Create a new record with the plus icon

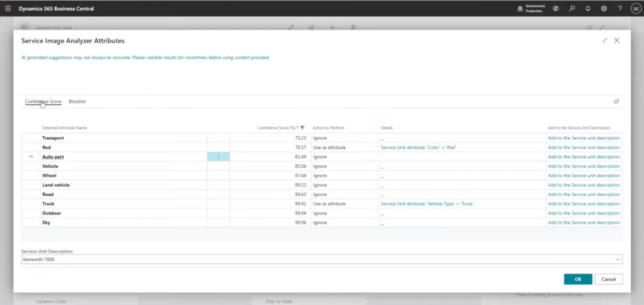coord(332,27)
